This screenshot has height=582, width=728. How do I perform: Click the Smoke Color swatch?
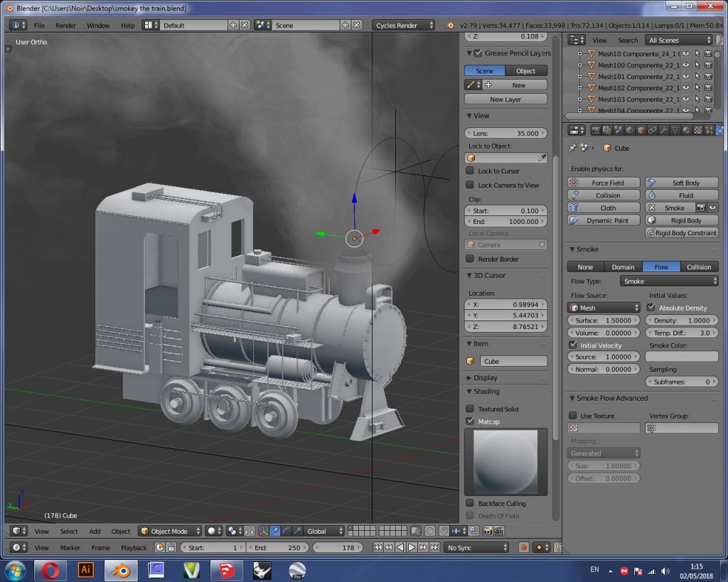(681, 356)
